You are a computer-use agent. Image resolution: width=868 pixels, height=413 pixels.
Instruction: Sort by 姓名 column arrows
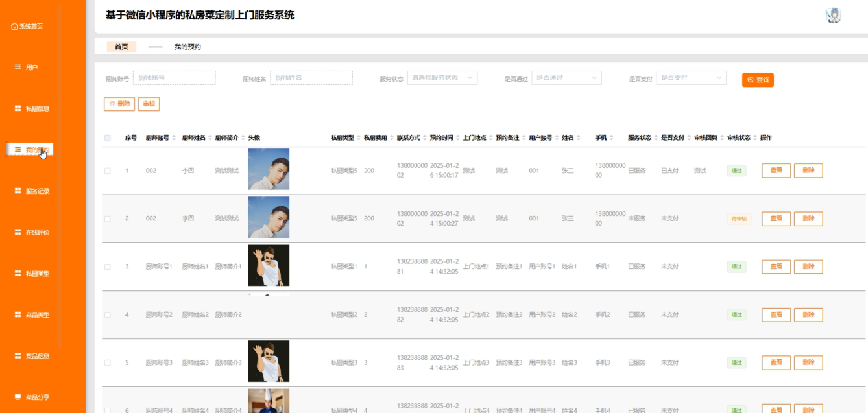coord(579,137)
